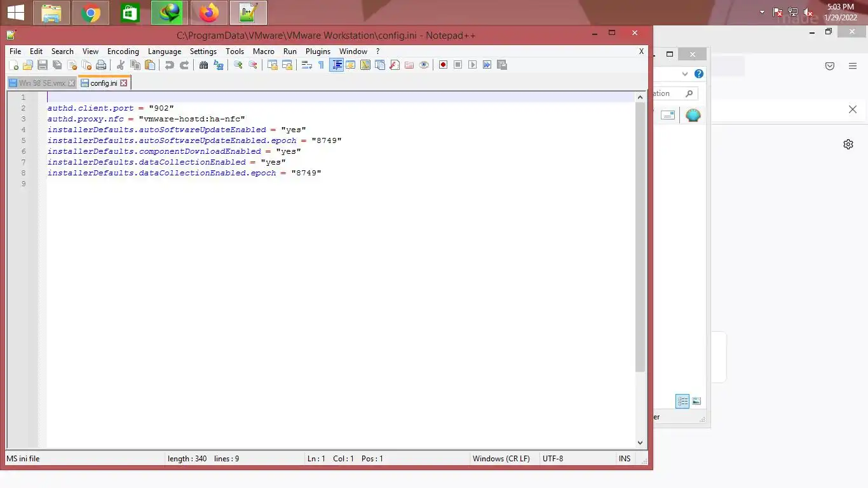The width and height of the screenshot is (868, 488).
Task: Click Save Recorded Macro toolbar icon
Action: [x=501, y=65]
